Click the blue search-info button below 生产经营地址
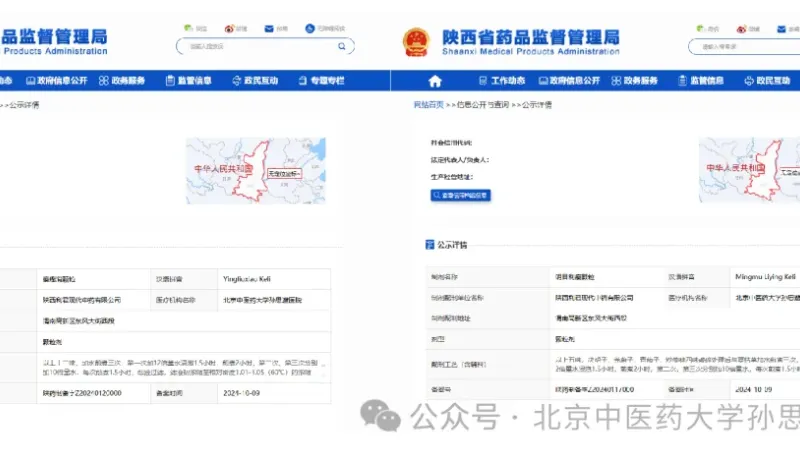Image resolution: width=800 pixels, height=460 pixels. point(461,195)
